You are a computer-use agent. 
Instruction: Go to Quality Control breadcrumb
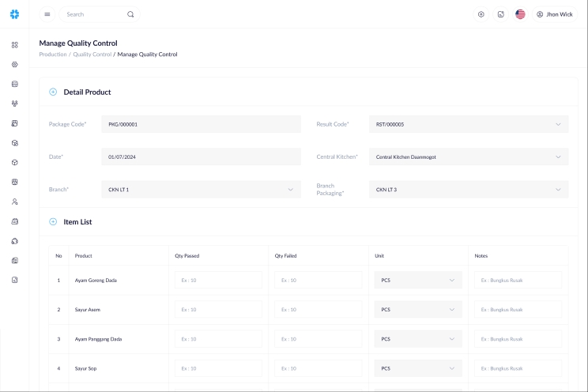tap(92, 55)
